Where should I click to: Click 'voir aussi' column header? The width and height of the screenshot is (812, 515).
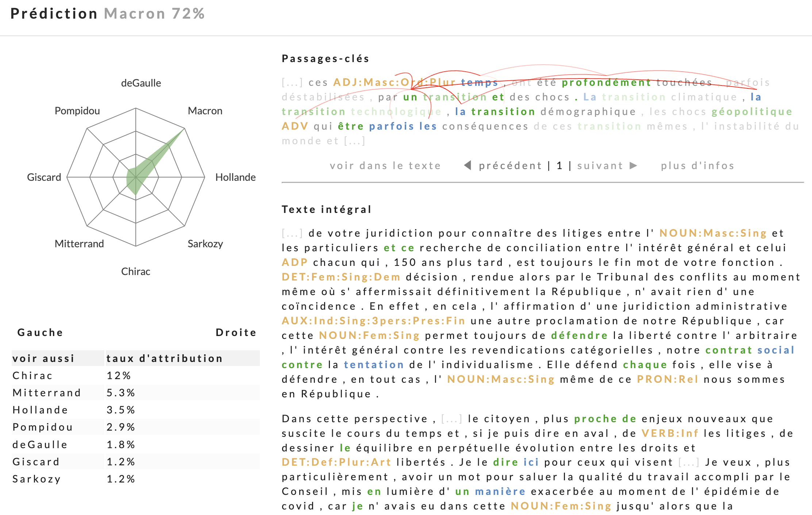pyautogui.click(x=43, y=358)
